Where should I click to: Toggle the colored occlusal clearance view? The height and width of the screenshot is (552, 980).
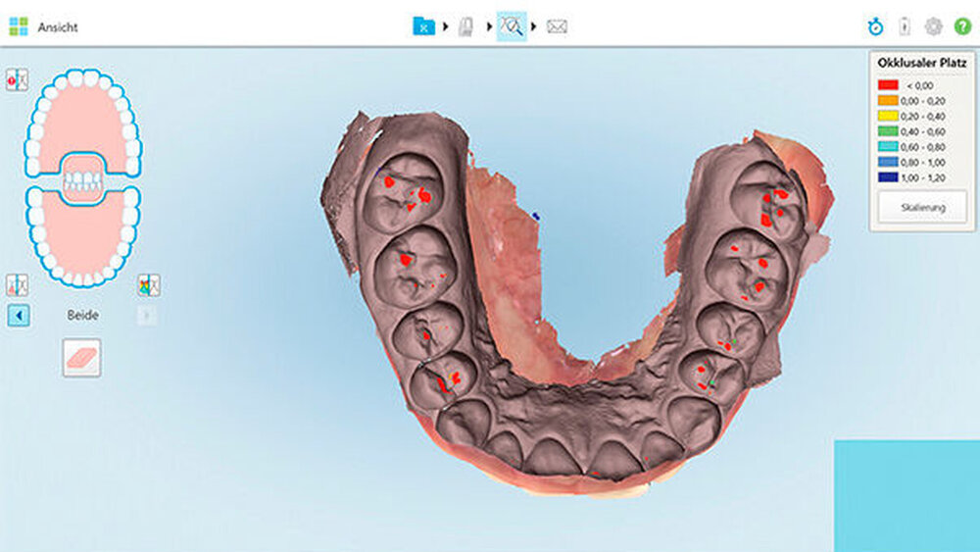click(148, 285)
